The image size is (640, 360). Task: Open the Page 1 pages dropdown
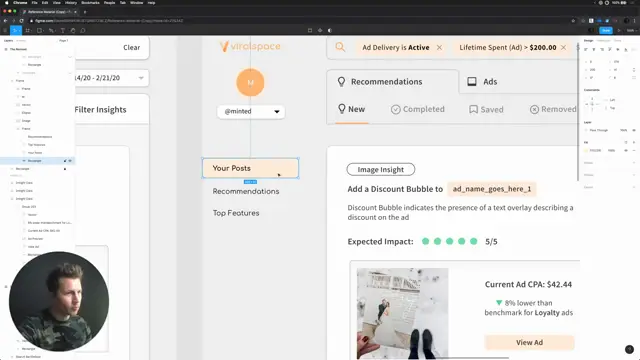[64, 40]
